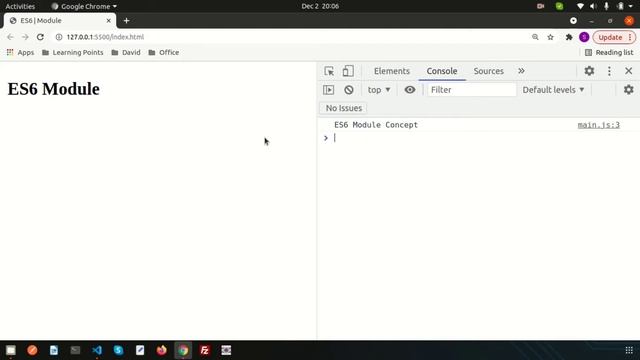The width and height of the screenshot is (640, 360).
Task: Open the clock and calendar panel
Action: [320, 6]
